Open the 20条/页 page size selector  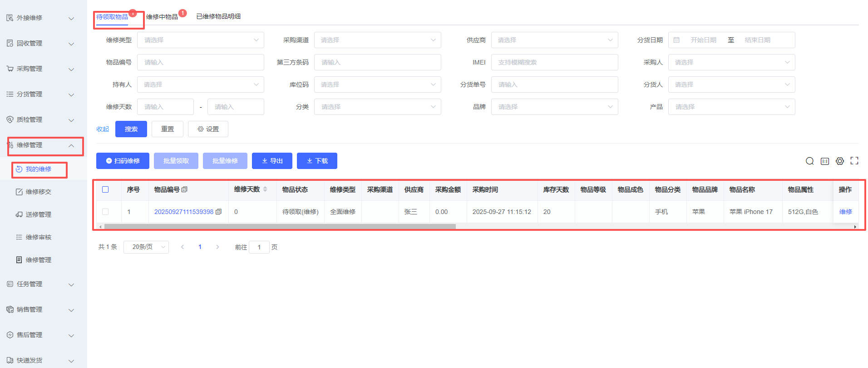[146, 247]
